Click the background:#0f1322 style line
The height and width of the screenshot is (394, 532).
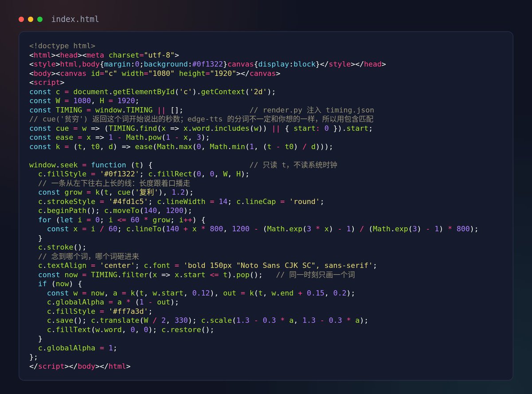[x=207, y=64]
